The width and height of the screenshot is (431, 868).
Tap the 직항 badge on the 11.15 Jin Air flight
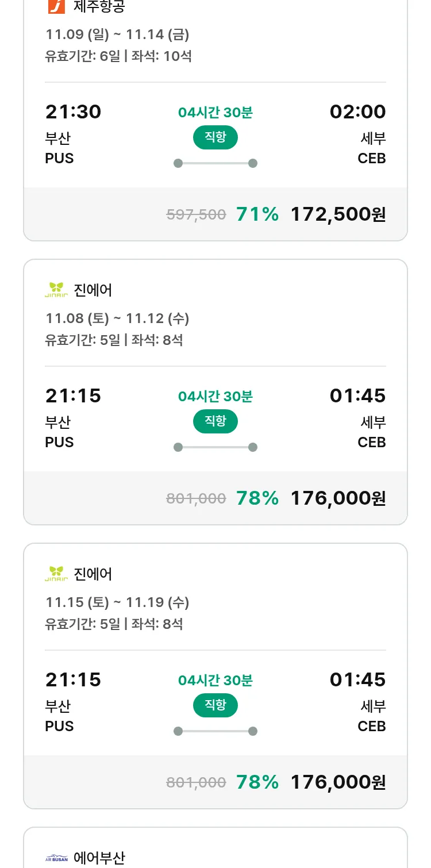tap(215, 706)
